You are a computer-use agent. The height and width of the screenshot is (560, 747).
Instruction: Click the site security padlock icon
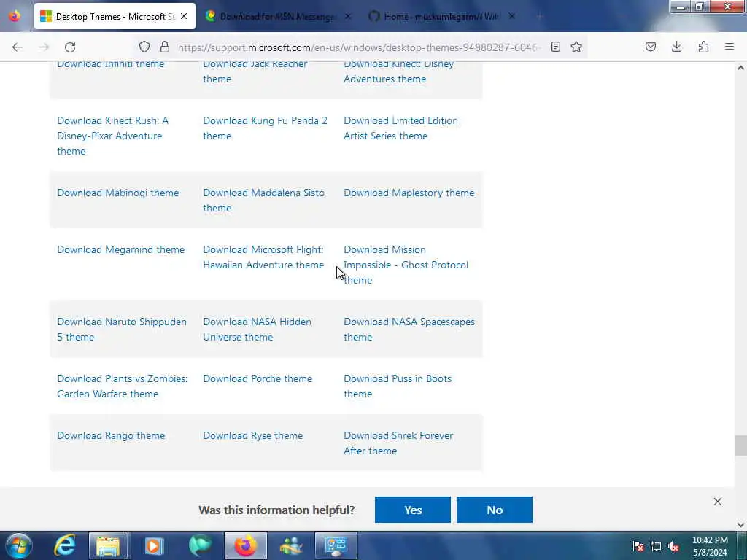165,47
